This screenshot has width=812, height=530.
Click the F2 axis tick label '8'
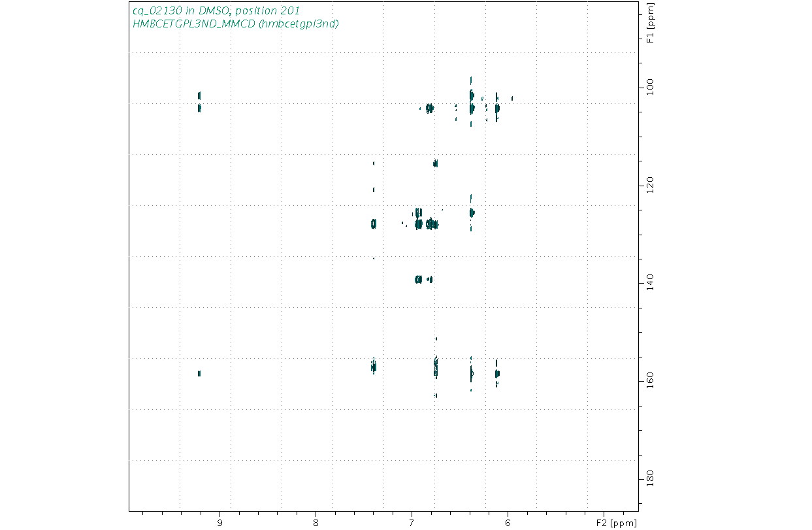point(316,523)
